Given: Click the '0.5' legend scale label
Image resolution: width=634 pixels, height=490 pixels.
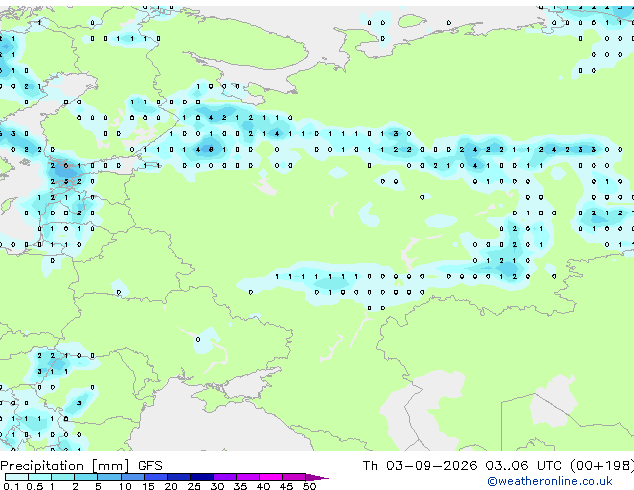Looking at the screenshot, I should (x=34, y=486).
